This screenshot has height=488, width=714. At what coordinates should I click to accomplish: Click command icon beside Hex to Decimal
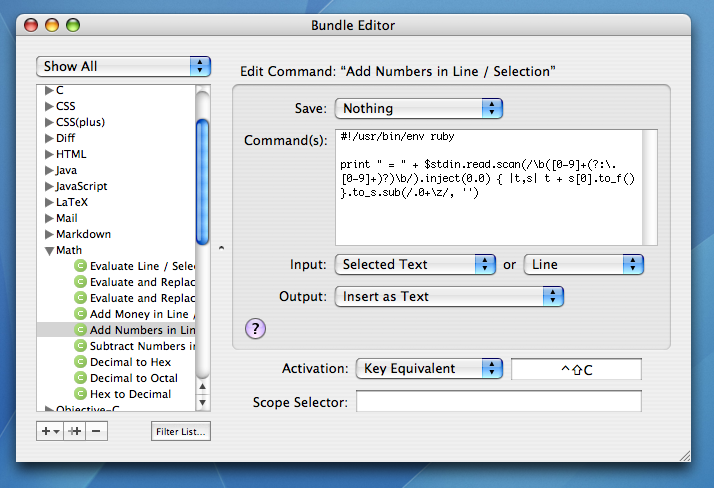[80, 394]
